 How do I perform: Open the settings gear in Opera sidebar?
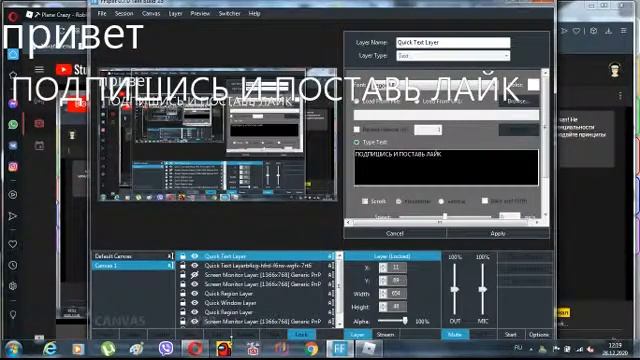(x=13, y=286)
